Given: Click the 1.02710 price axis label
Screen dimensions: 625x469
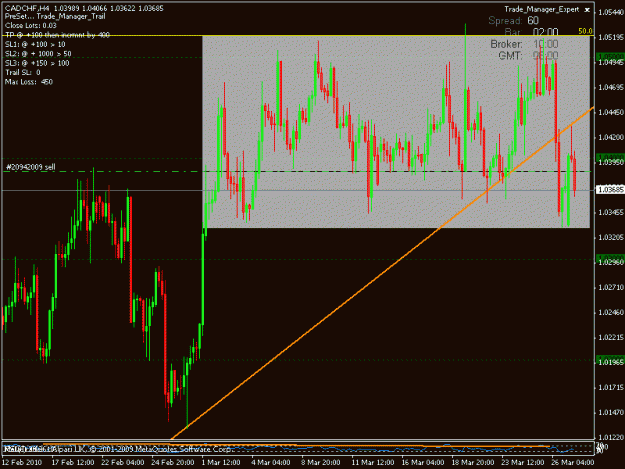Looking at the screenshot, I should [x=610, y=287].
